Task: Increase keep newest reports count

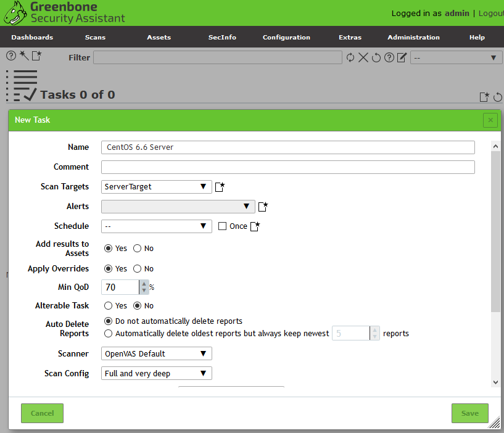Action: (x=375, y=330)
